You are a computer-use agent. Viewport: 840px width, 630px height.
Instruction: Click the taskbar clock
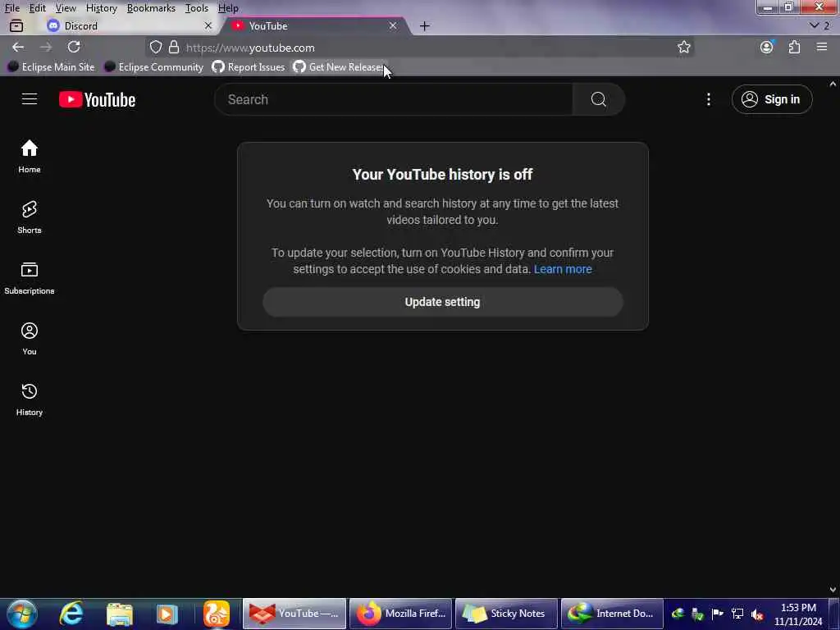click(798, 614)
